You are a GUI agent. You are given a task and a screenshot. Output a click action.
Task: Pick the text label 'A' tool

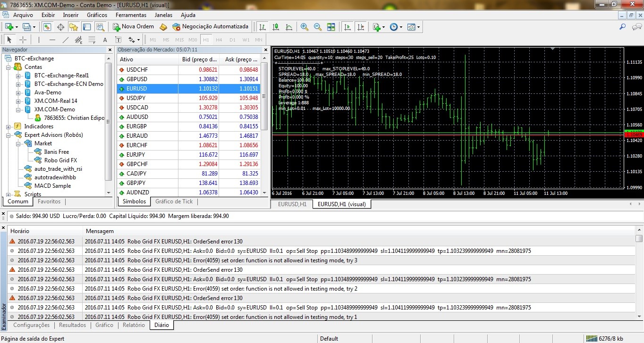105,40
